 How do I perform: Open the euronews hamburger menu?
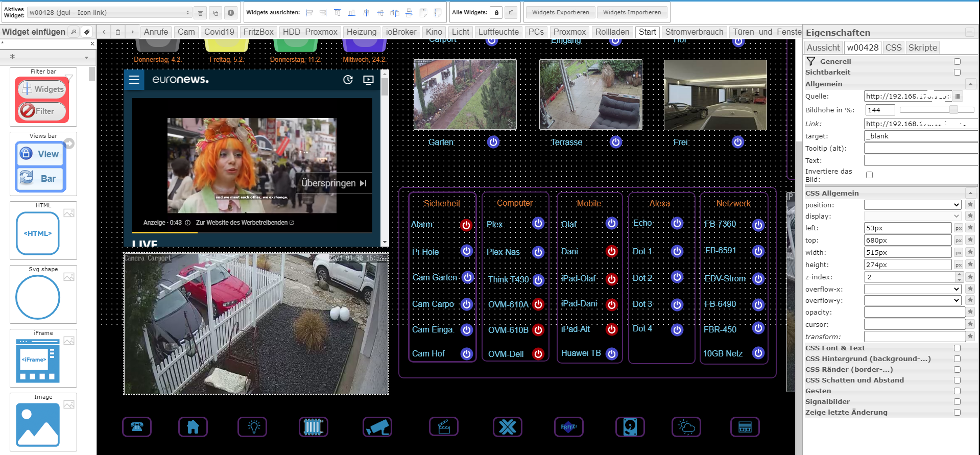pyautogui.click(x=134, y=80)
